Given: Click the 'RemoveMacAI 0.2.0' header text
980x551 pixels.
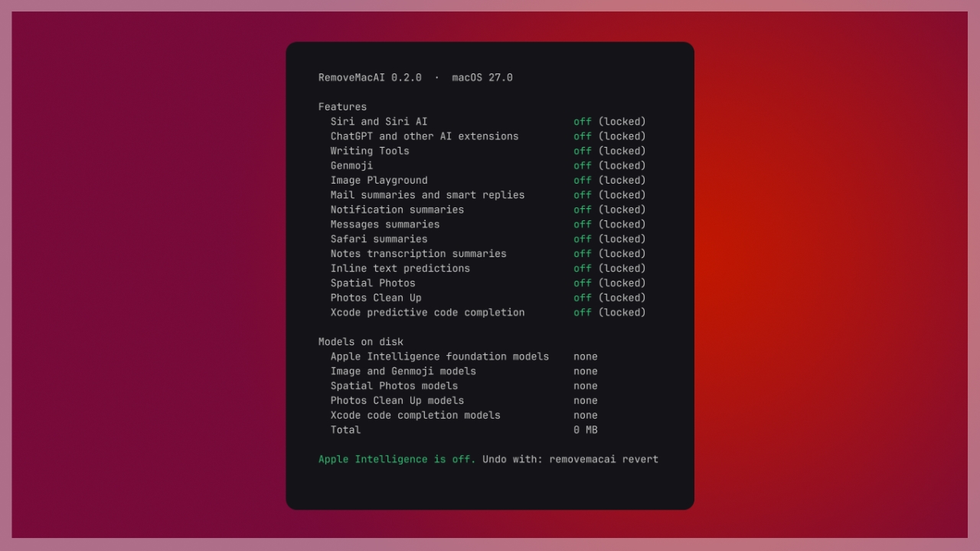Looking at the screenshot, I should pyautogui.click(x=370, y=77).
